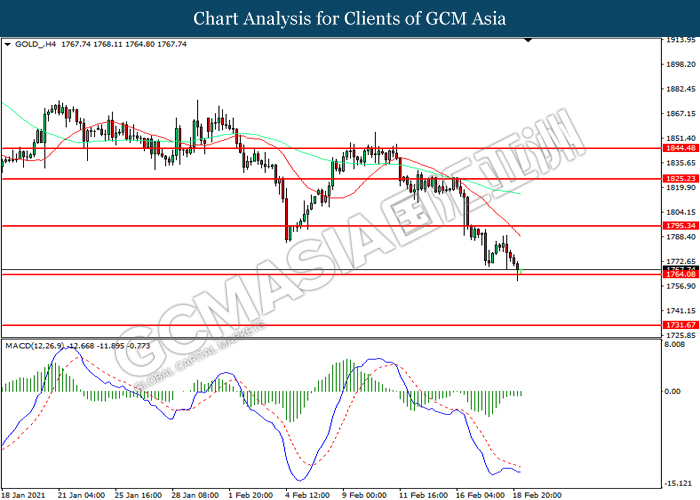Click the 28 Jan 08:00 time label
The height and width of the screenshot is (500, 700).
coord(195,495)
